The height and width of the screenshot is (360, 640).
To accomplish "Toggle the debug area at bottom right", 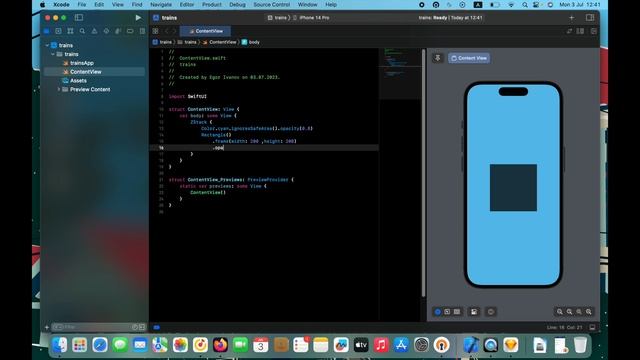I will (592, 327).
